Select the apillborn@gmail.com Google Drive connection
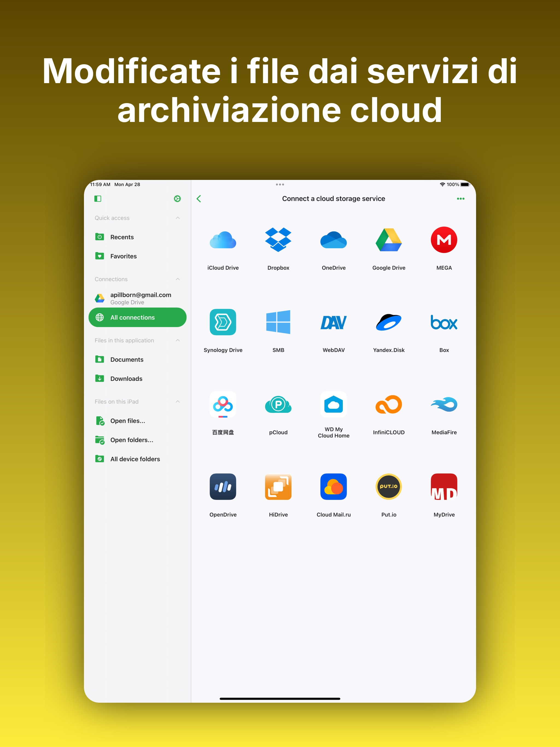Screen dimensions: 560x747 138,298
